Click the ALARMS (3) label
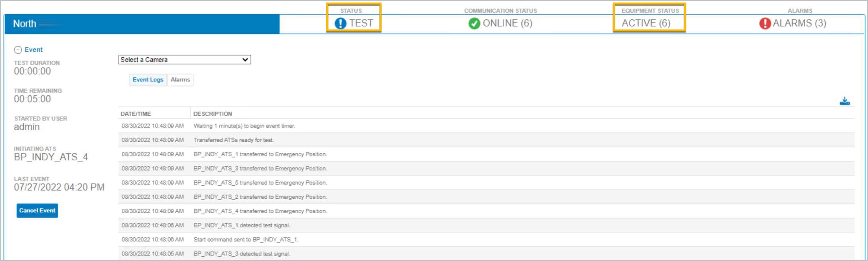This screenshot has height=261, width=868. (x=799, y=23)
